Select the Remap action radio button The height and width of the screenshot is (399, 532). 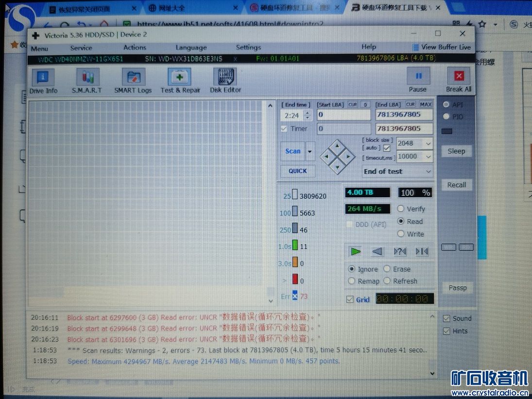[351, 281]
